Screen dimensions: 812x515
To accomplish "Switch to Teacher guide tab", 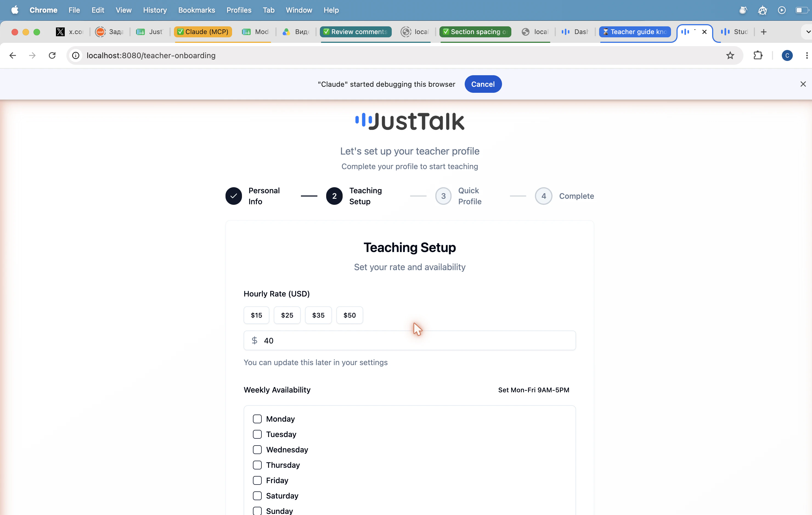I will click(x=635, y=32).
